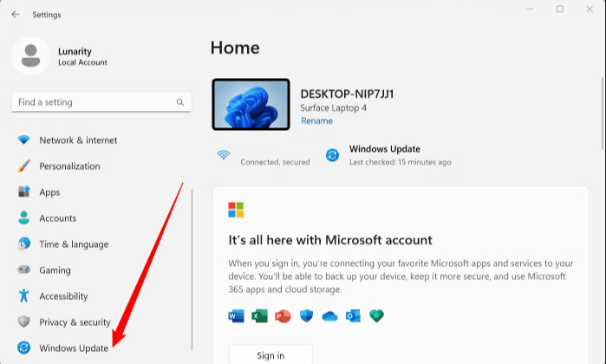Click the DESKTOP-NIP7JJ1 device name
606x364 pixels.
(347, 94)
